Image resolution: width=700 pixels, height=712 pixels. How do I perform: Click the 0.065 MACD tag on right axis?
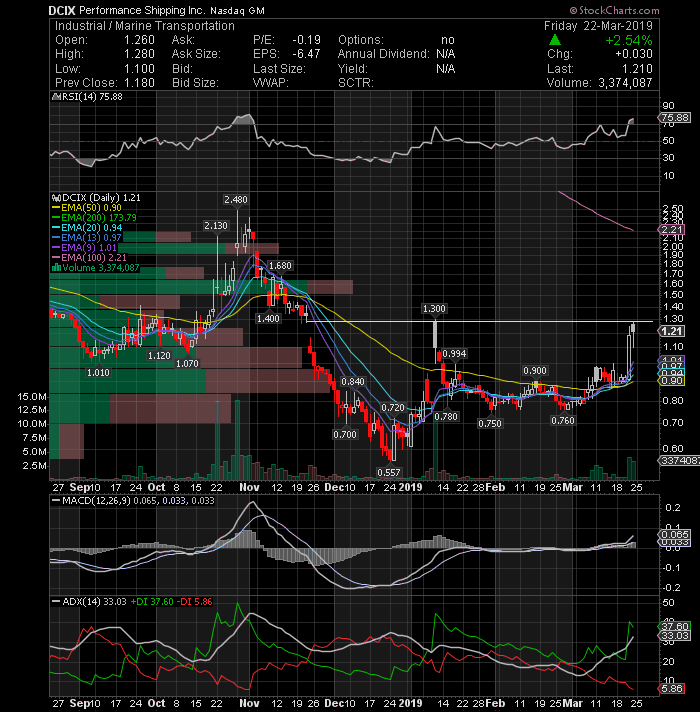coord(675,534)
